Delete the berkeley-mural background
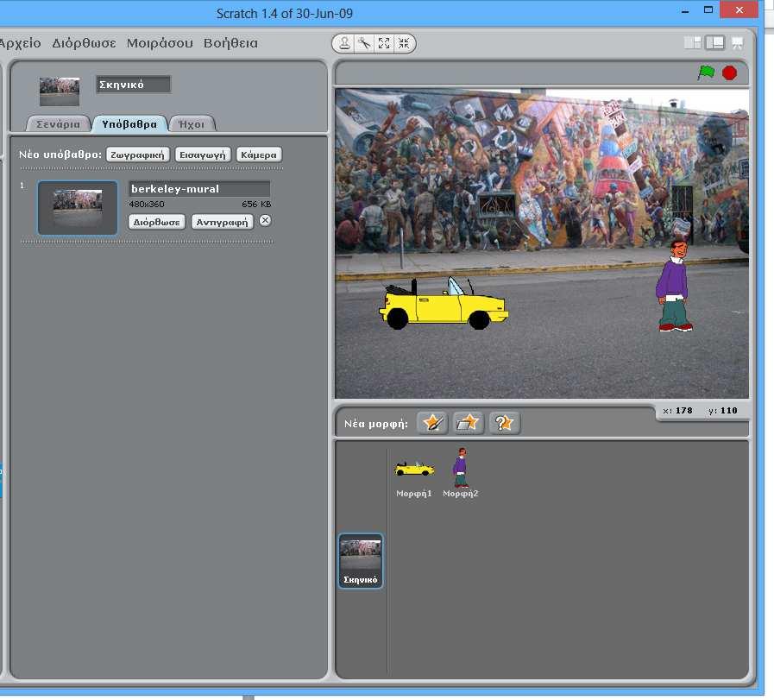 (x=265, y=221)
